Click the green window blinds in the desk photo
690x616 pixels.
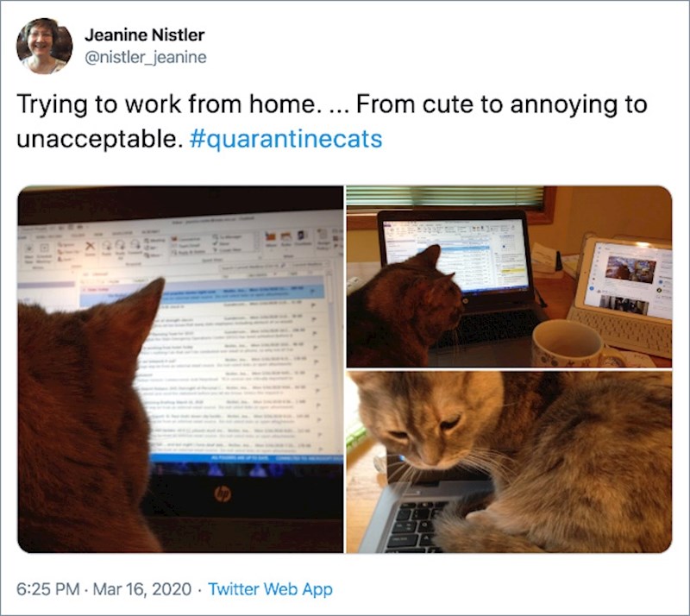point(445,197)
